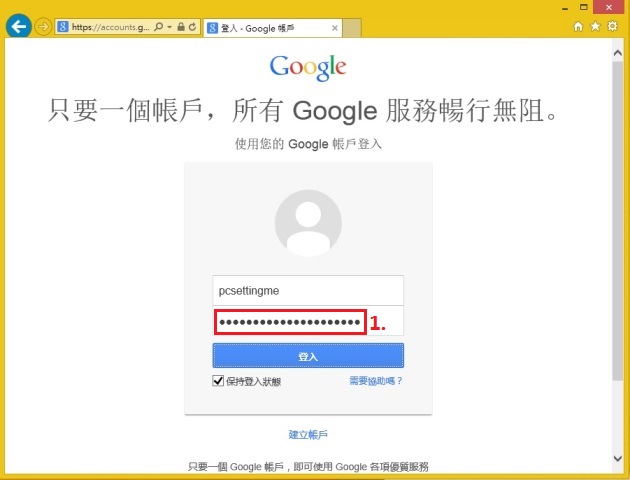
Task: Open Favorites with the star icon
Action: tap(595, 27)
